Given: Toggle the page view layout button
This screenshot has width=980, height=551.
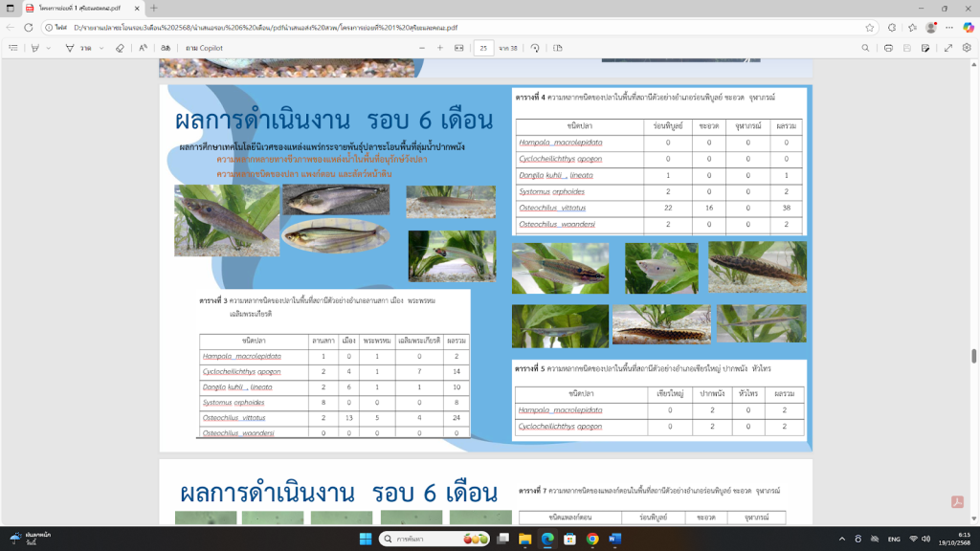Looking at the screenshot, I should pos(555,47).
